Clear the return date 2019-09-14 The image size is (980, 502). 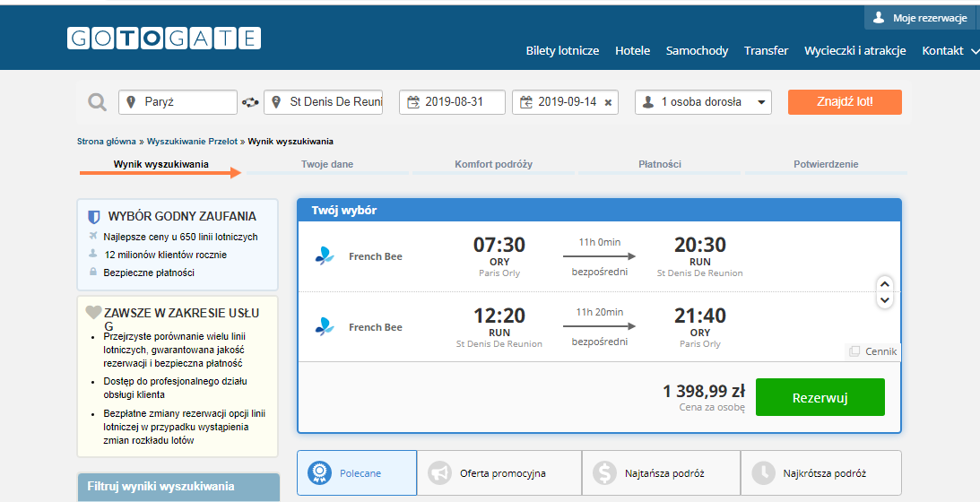point(608,102)
